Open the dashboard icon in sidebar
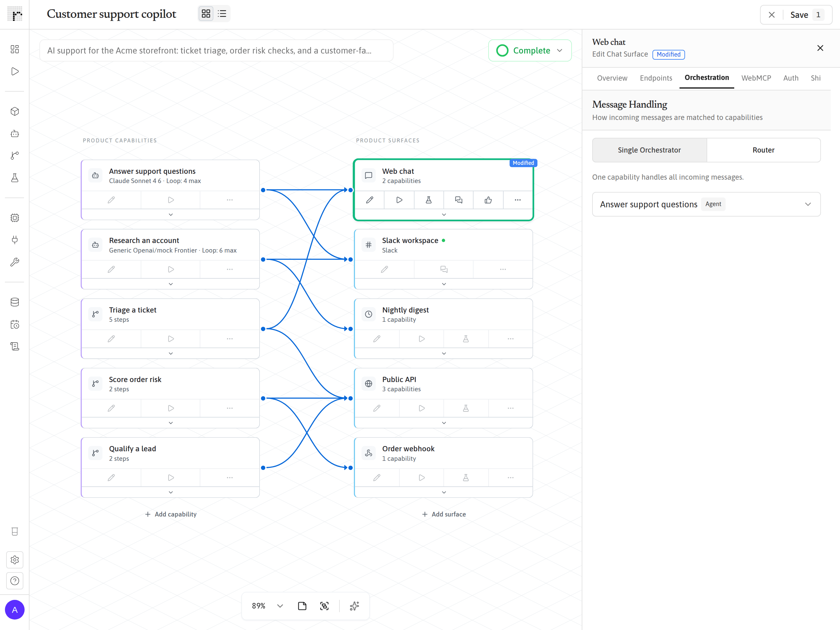The image size is (840, 630). (15, 49)
